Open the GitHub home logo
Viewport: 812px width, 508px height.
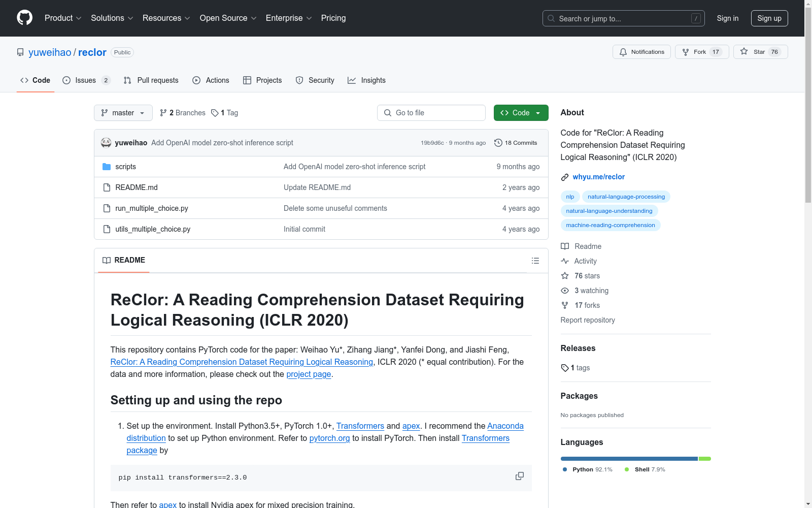[24, 18]
